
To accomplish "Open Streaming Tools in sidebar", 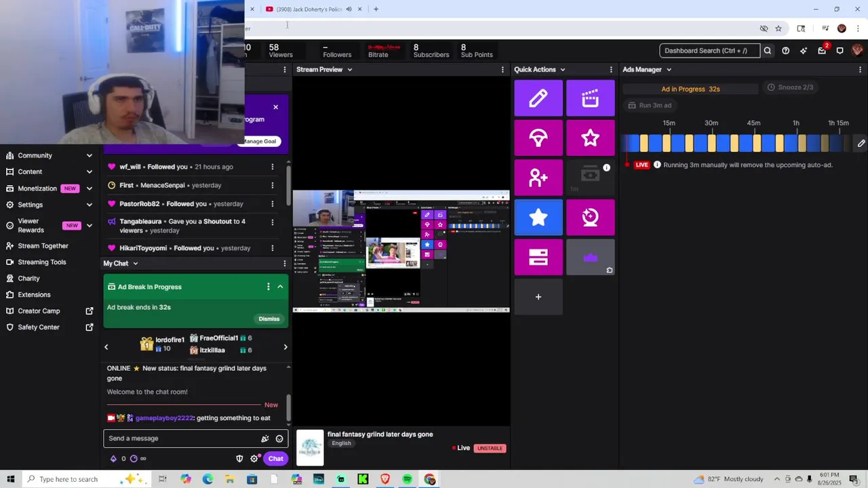I will coord(41,262).
